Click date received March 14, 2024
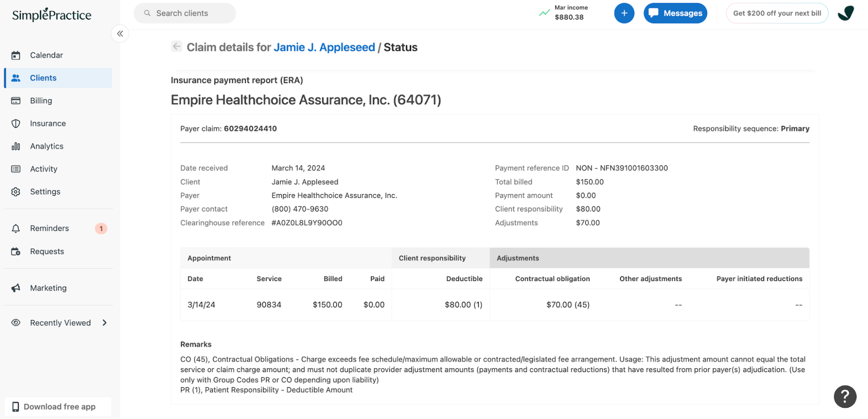This screenshot has width=868, height=419. pos(298,168)
